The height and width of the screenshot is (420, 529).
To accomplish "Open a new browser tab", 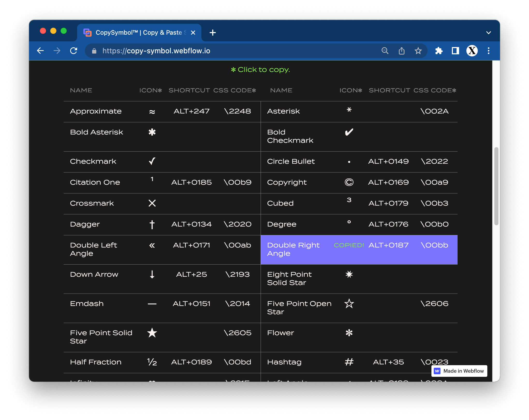I will 212,33.
